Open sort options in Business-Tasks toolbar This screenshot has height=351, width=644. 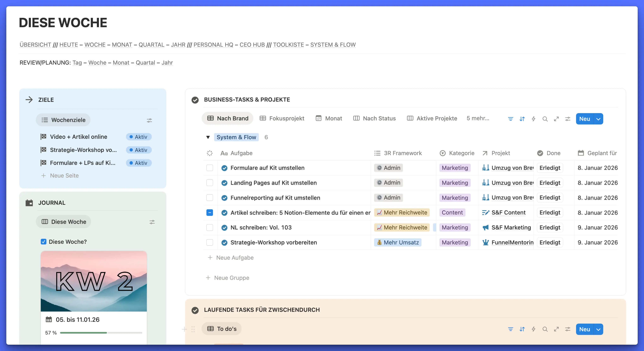click(522, 119)
